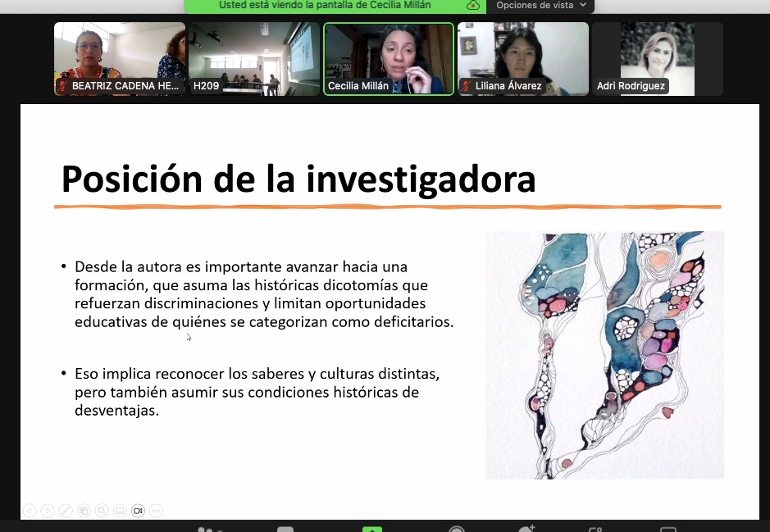Click the cloud recording indicator icon

pyautogui.click(x=473, y=6)
